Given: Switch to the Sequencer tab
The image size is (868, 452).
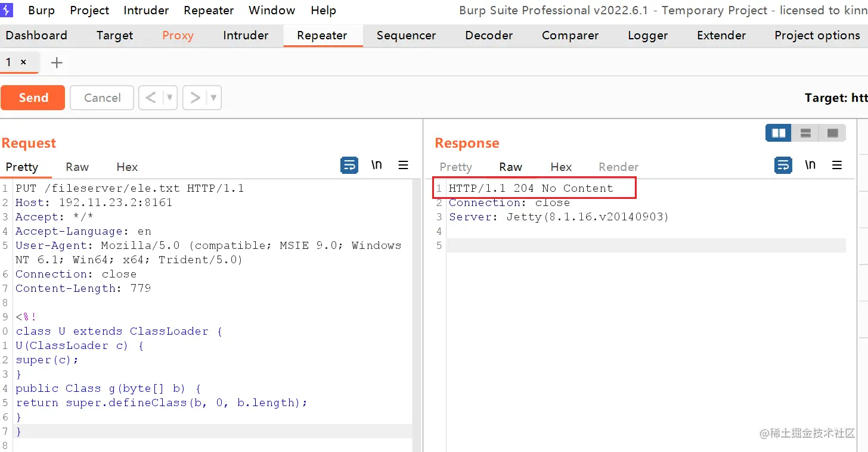Looking at the screenshot, I should [406, 35].
